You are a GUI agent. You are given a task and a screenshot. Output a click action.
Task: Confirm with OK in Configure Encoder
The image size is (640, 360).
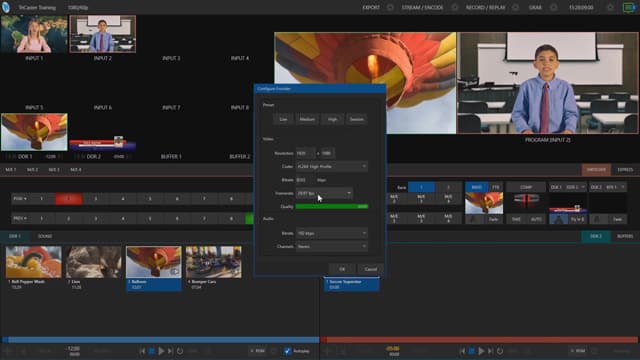pyautogui.click(x=342, y=269)
